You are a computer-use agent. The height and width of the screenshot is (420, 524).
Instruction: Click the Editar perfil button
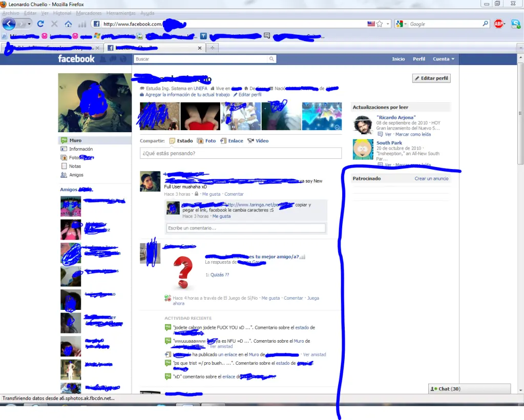click(431, 78)
